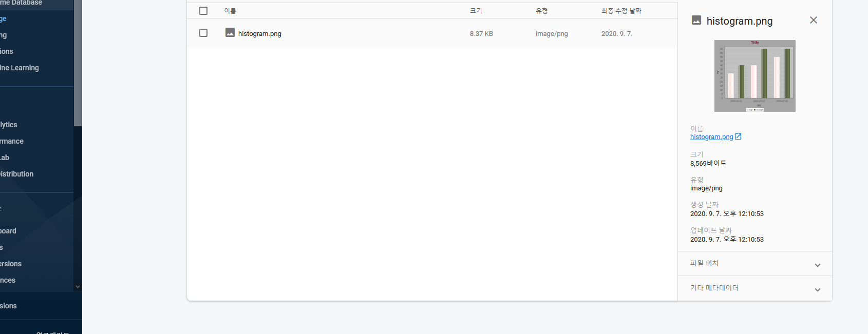Open Test Lab item in sidebar
Image resolution: width=868 pixels, height=334 pixels.
pyautogui.click(x=5, y=158)
